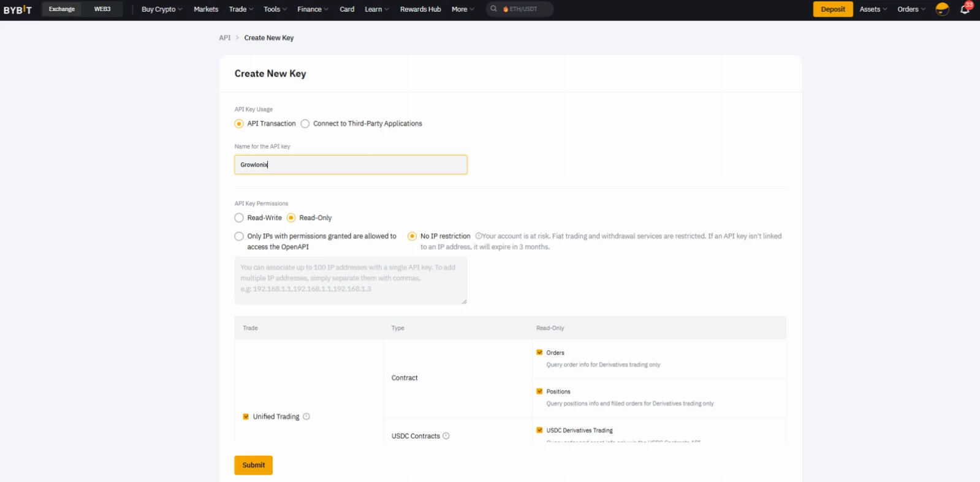Select No IP restriction option
The width and height of the screenshot is (980, 482).
[412, 236]
